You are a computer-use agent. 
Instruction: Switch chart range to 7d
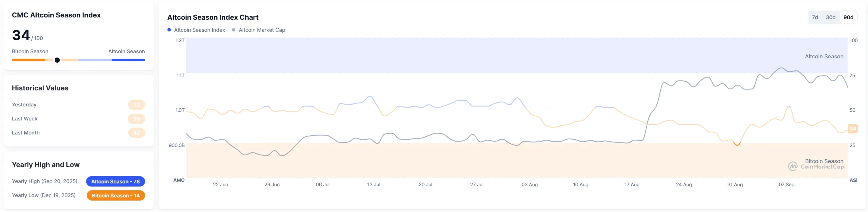pos(815,17)
